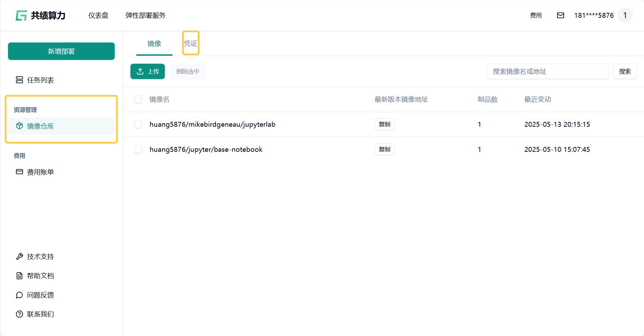Click the 帮助文档 document icon

click(19, 276)
